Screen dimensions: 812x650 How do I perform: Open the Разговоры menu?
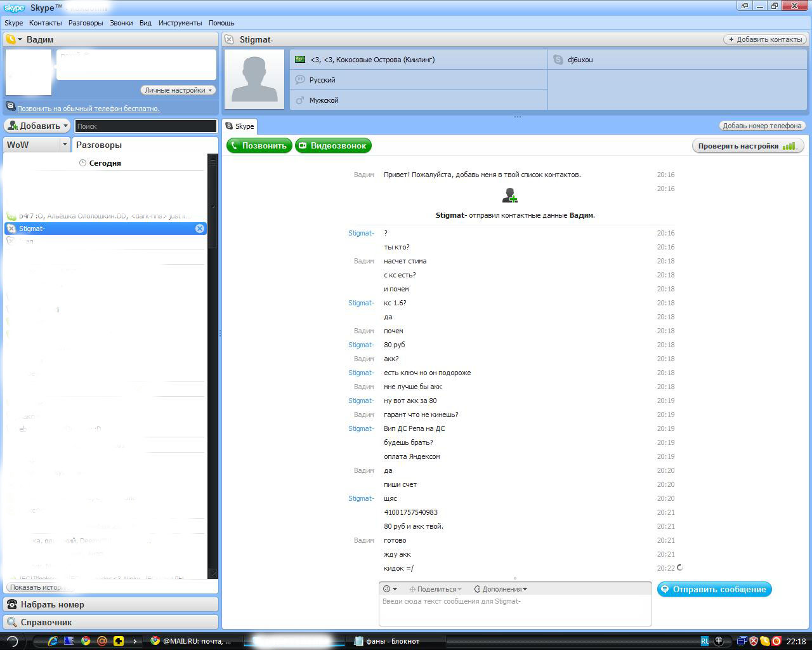[x=86, y=23]
